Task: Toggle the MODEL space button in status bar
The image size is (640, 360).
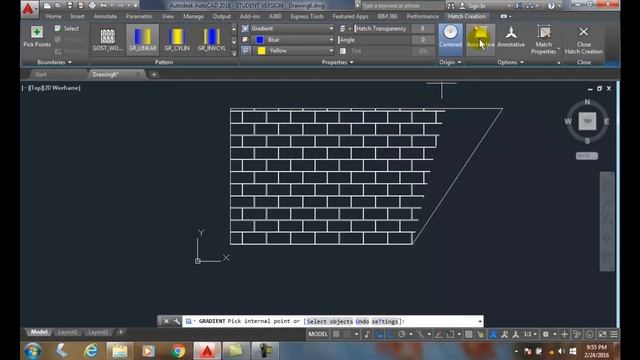Action: click(x=318, y=334)
